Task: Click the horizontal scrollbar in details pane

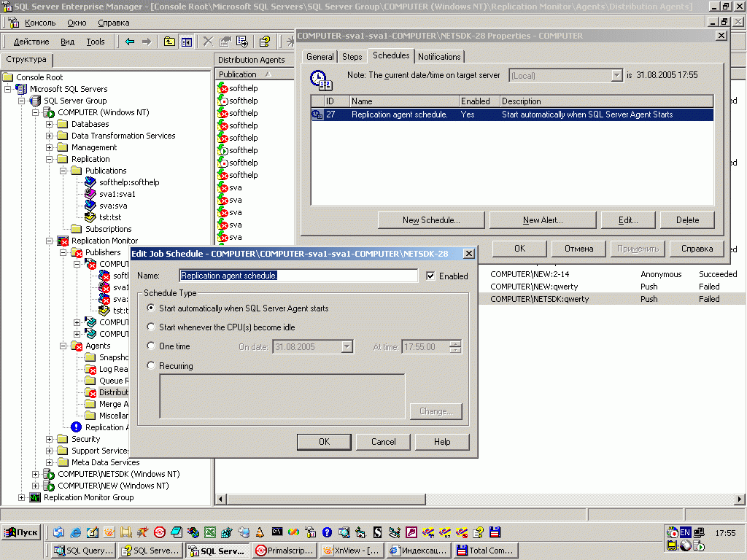Action: pyautogui.click(x=326, y=499)
